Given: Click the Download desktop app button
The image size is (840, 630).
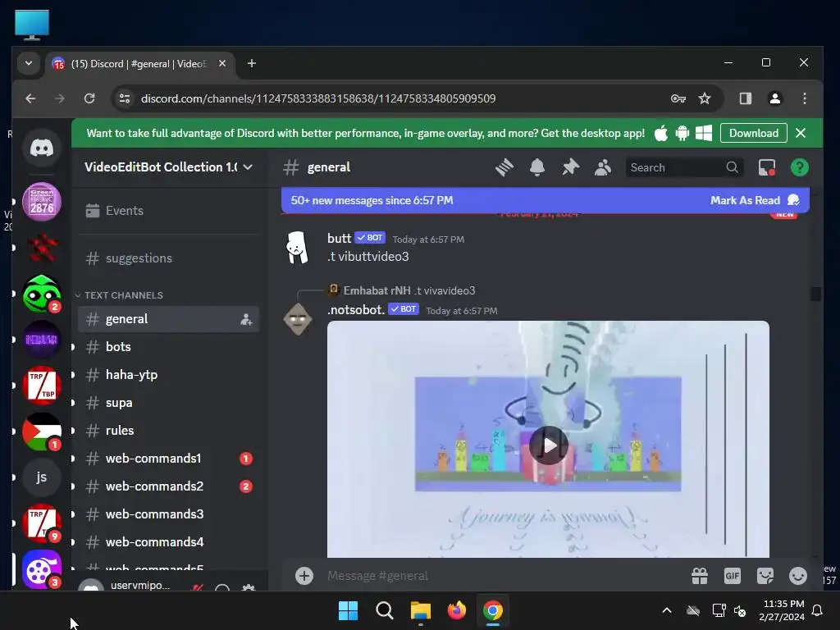Looking at the screenshot, I should pos(753,134).
